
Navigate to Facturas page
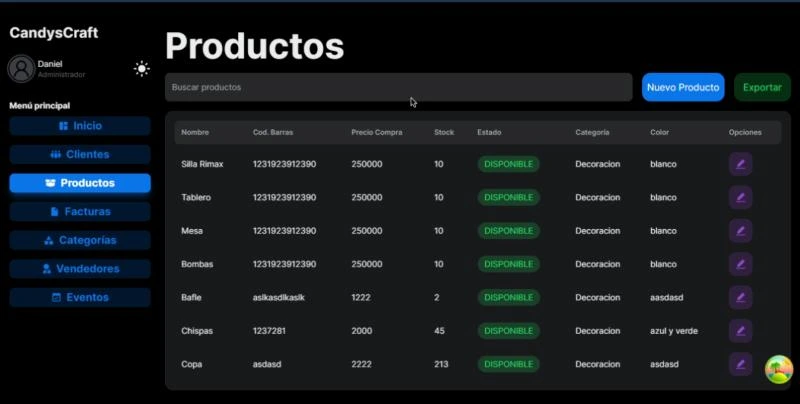(80, 212)
